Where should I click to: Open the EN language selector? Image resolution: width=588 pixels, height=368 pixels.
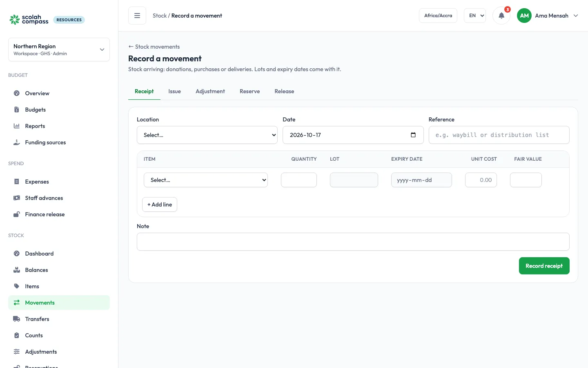475,16
